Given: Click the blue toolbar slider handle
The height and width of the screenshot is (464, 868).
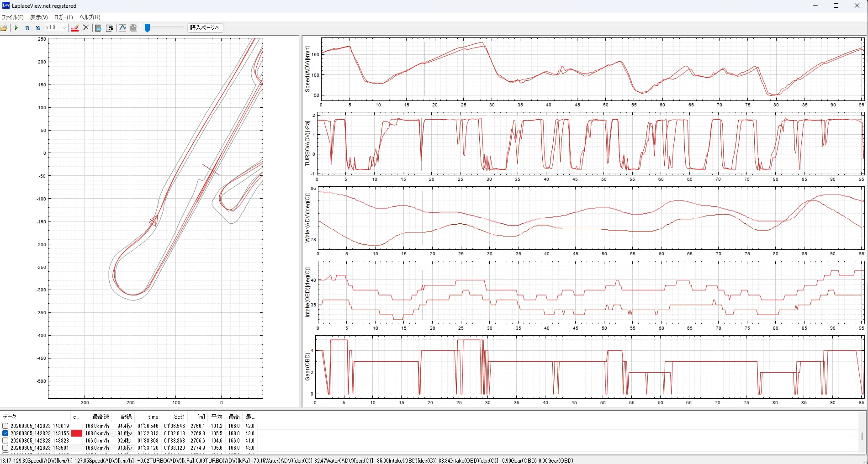Looking at the screenshot, I should point(147,28).
